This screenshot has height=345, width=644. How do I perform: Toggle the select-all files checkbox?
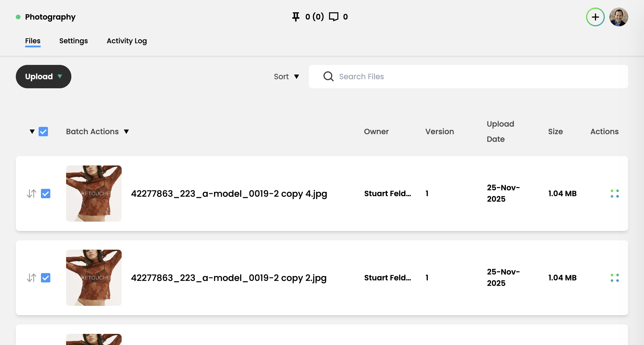[x=43, y=132]
